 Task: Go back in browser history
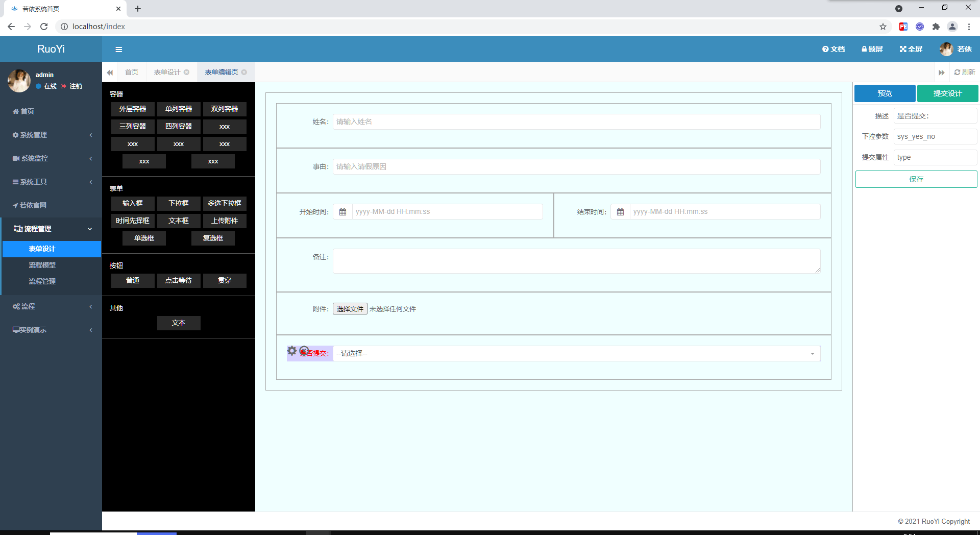pyautogui.click(x=11, y=27)
